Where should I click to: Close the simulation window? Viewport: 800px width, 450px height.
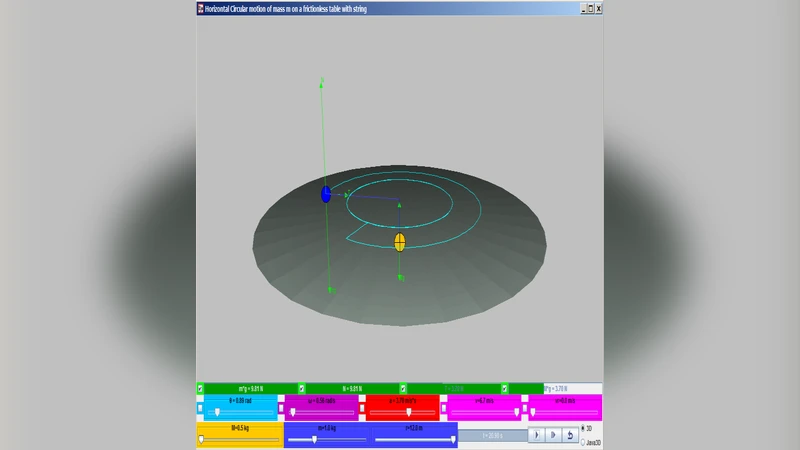pyautogui.click(x=598, y=9)
